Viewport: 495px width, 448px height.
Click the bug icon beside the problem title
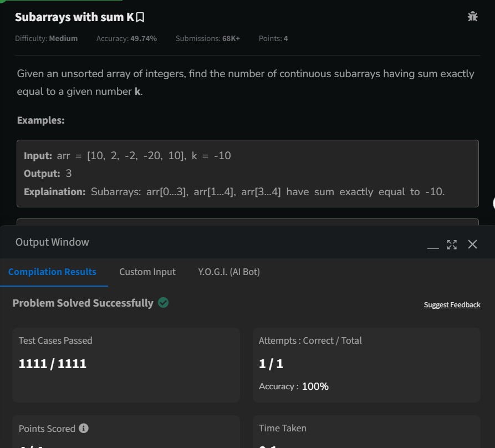click(x=472, y=17)
